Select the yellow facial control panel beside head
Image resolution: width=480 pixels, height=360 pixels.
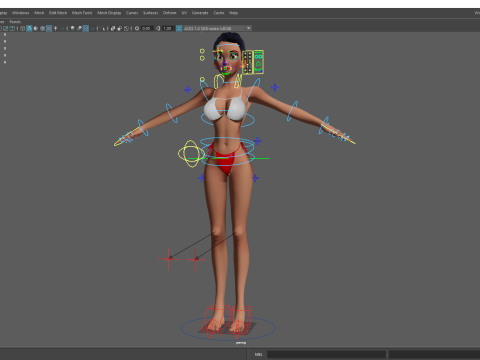tap(253, 62)
